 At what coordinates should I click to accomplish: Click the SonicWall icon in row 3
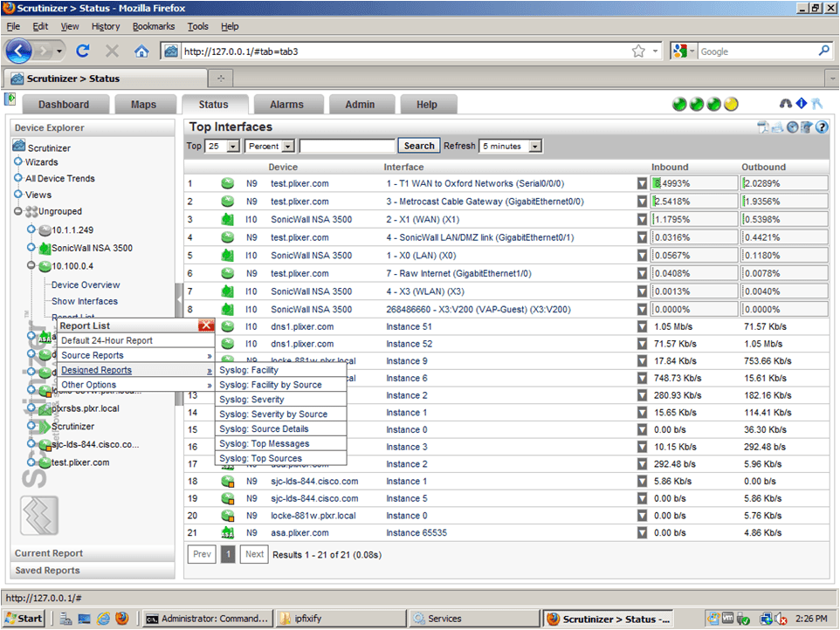(227, 220)
